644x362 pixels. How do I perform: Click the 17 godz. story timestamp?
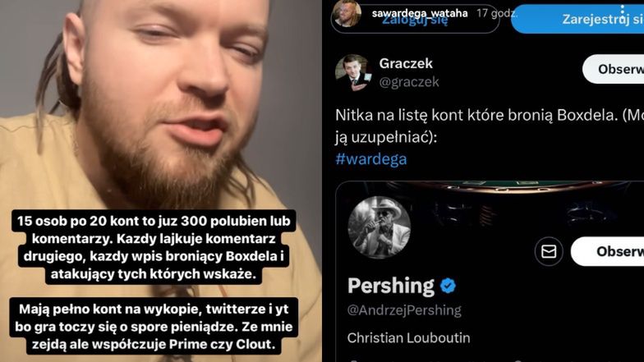coord(496,13)
